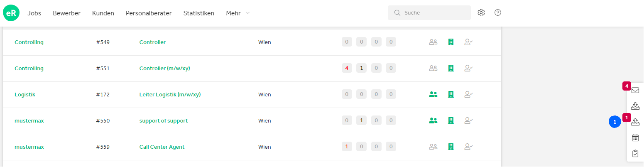644x167 pixels.
Task: Open the Call Center Agent job link
Action: tap(162, 147)
